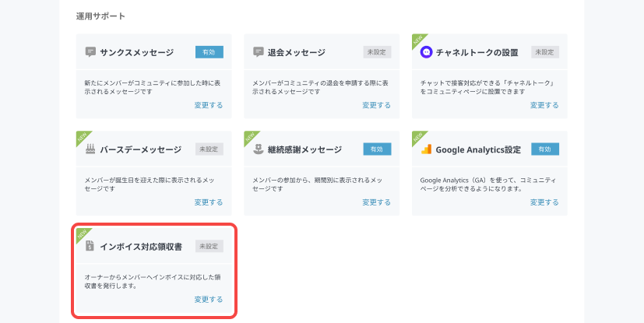
Task: Click the Google Analytics bar chart icon
Action: pos(426,149)
